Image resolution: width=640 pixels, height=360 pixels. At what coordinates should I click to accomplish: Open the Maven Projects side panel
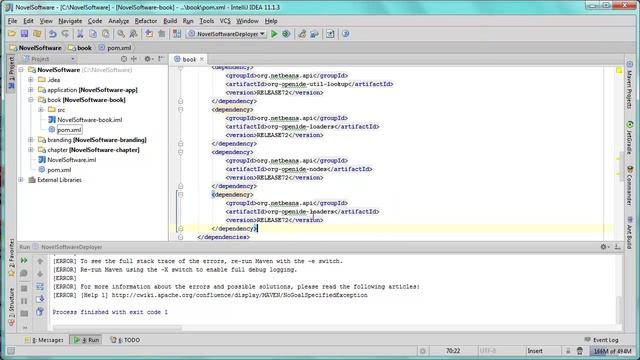(629, 85)
